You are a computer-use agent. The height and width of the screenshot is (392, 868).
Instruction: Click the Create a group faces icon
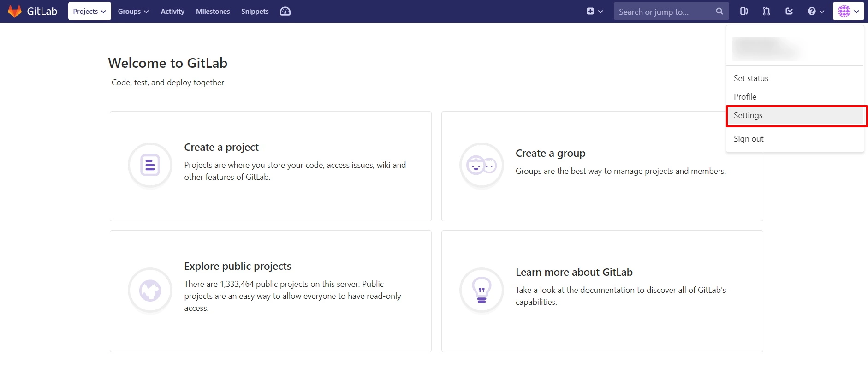pos(482,165)
